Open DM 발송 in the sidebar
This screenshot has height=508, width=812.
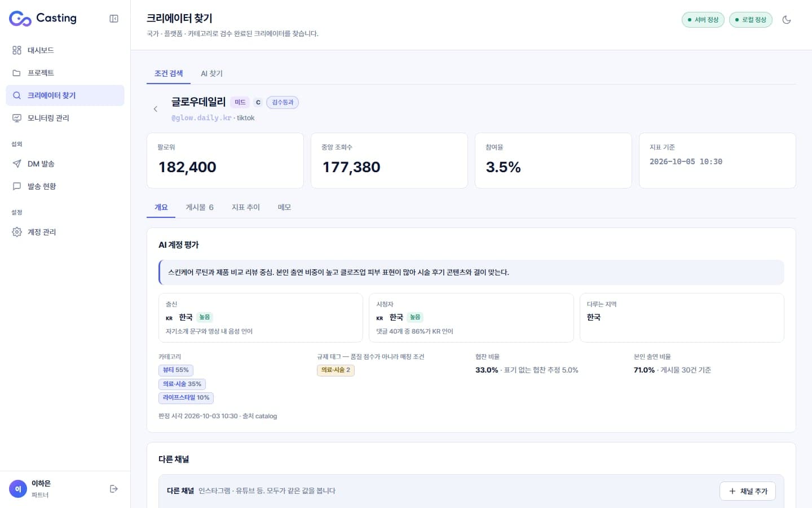click(65, 164)
